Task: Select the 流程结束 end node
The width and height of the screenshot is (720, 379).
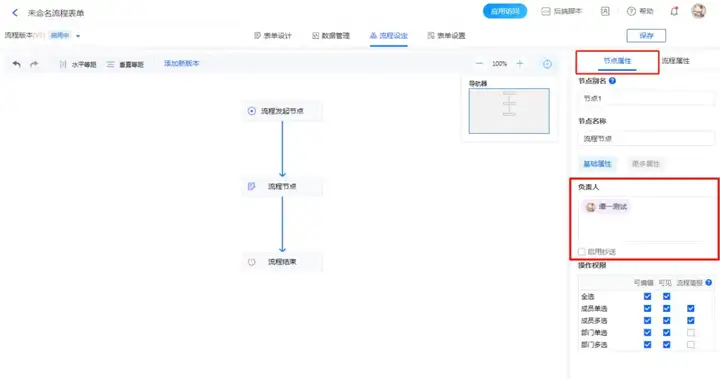Action: tap(282, 262)
